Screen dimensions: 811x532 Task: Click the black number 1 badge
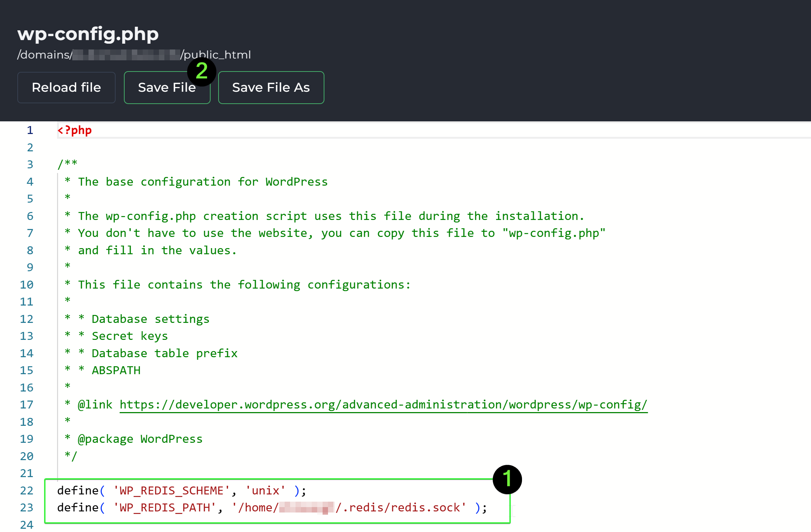(x=507, y=479)
